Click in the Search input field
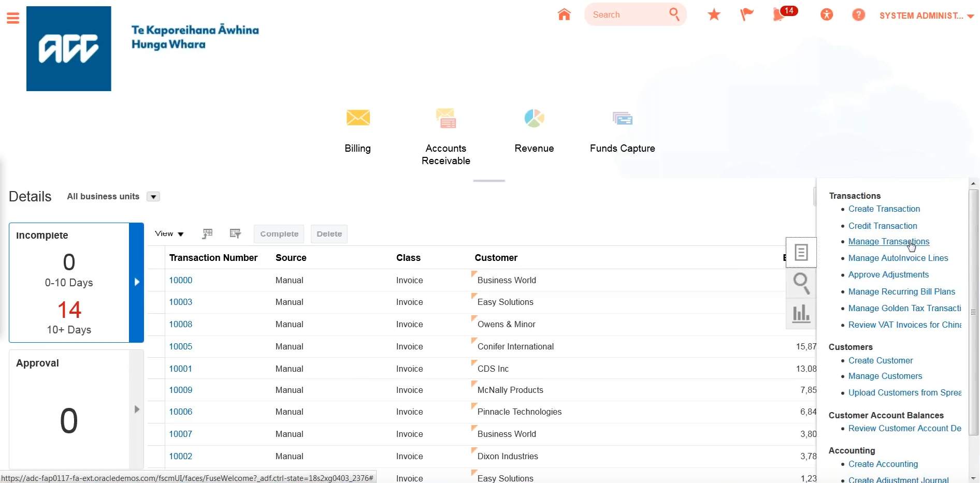Viewport: 980px width, 483px height. (627, 15)
